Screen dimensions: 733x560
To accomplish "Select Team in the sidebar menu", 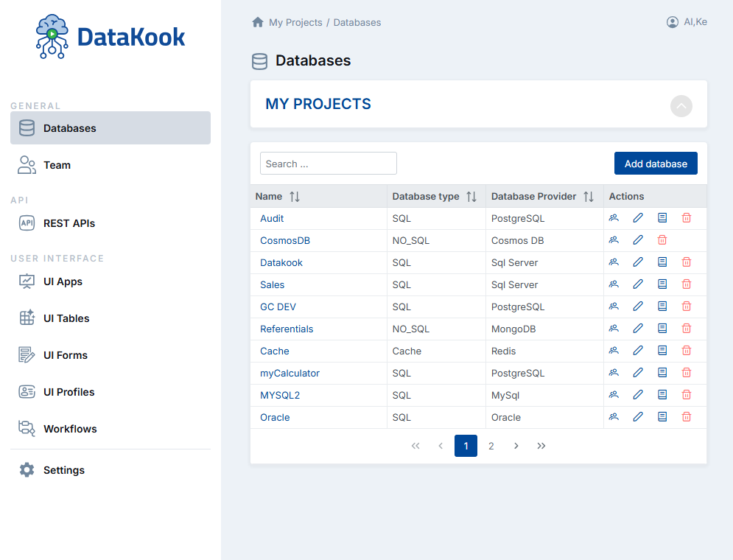I will (x=57, y=165).
